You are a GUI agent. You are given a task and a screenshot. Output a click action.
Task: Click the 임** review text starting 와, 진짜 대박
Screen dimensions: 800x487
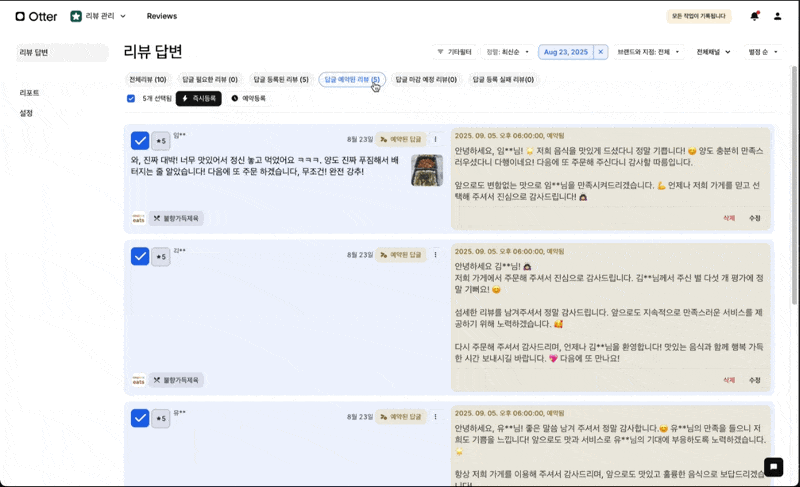point(264,166)
